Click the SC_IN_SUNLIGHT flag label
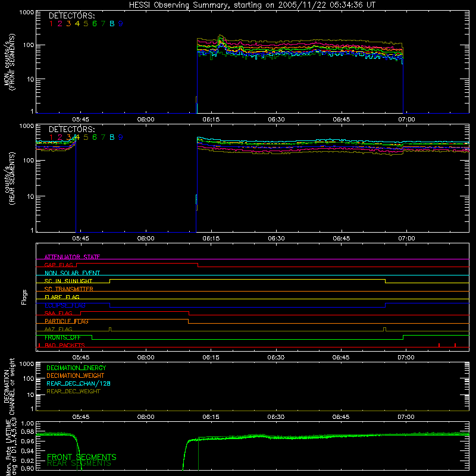The image size is (476, 476). pyautogui.click(x=68, y=281)
